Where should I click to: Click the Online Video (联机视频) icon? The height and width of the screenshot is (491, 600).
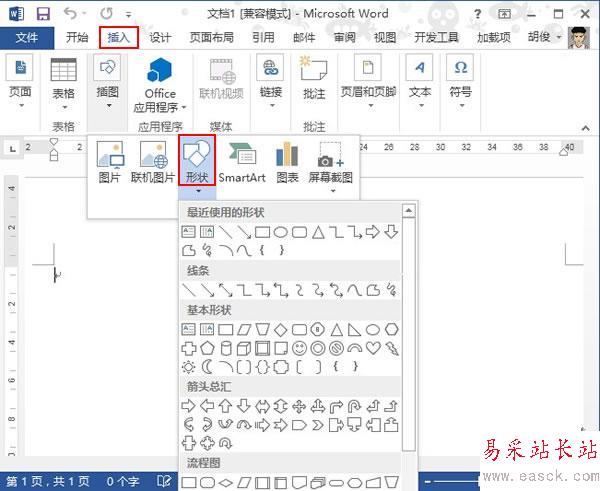click(x=222, y=79)
